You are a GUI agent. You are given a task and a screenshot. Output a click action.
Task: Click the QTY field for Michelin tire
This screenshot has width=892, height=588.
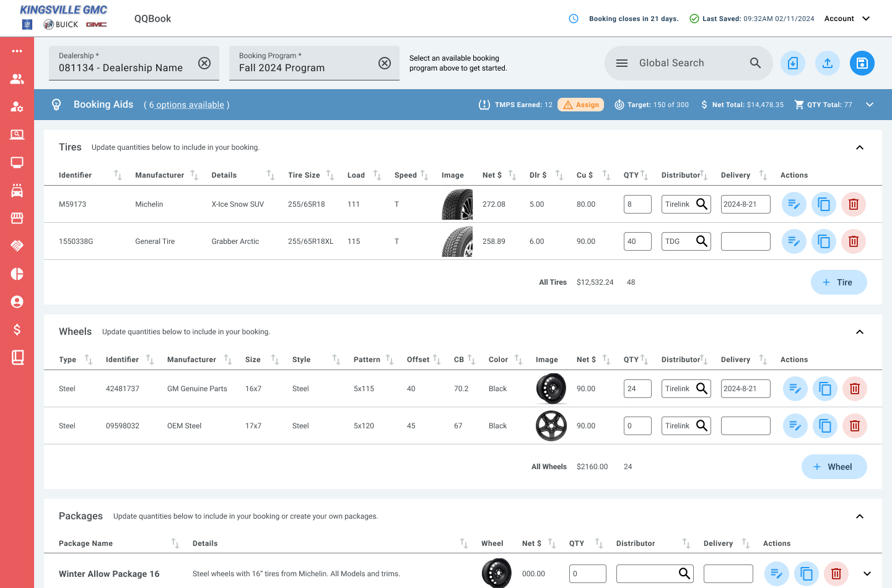click(637, 204)
